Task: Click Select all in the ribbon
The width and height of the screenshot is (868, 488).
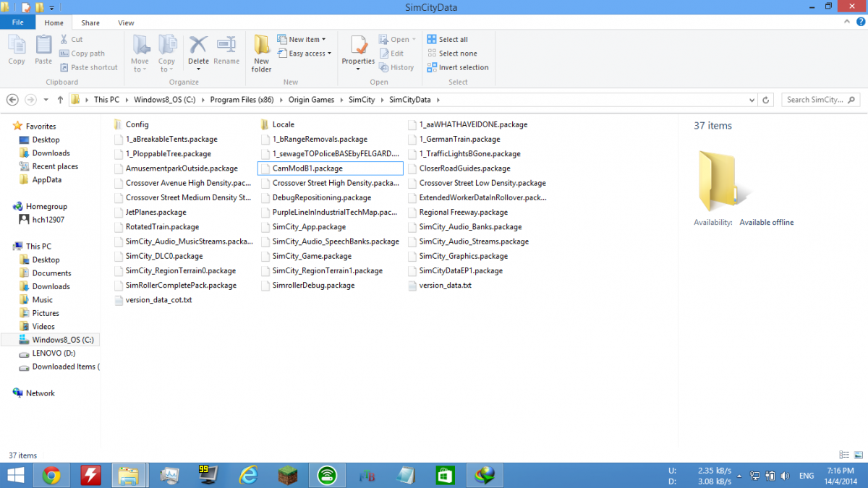Action: 447,40
